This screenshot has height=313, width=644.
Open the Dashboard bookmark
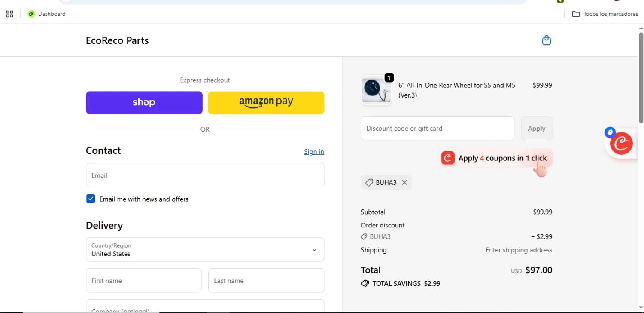47,14
